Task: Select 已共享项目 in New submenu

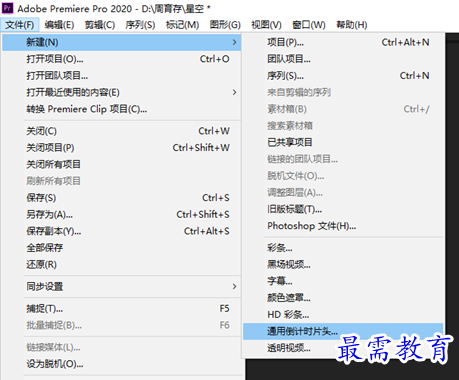Action: [x=343, y=142]
